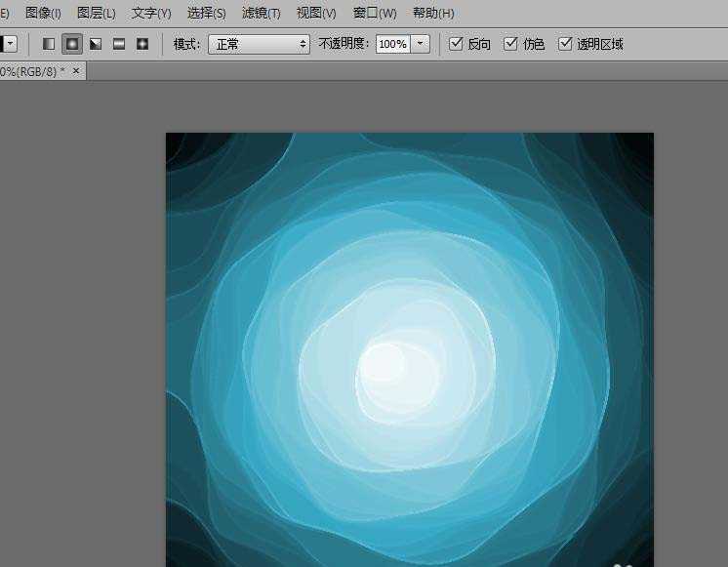Select the diamond gradient icon
Screen dimensions: 728x567
point(142,44)
